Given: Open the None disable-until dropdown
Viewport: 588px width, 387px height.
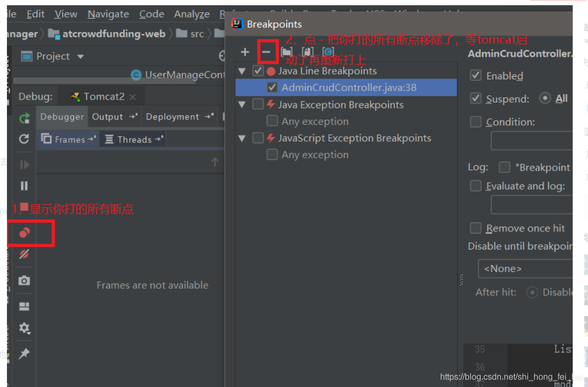Looking at the screenshot, I should (x=526, y=269).
